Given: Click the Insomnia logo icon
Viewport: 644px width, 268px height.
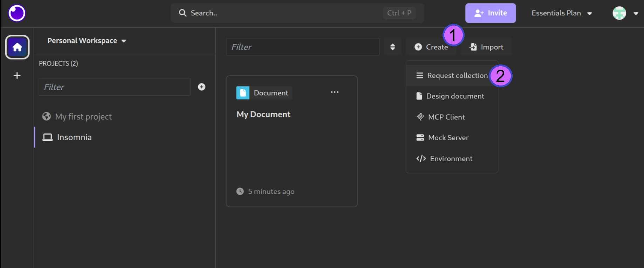Looking at the screenshot, I should click(17, 13).
